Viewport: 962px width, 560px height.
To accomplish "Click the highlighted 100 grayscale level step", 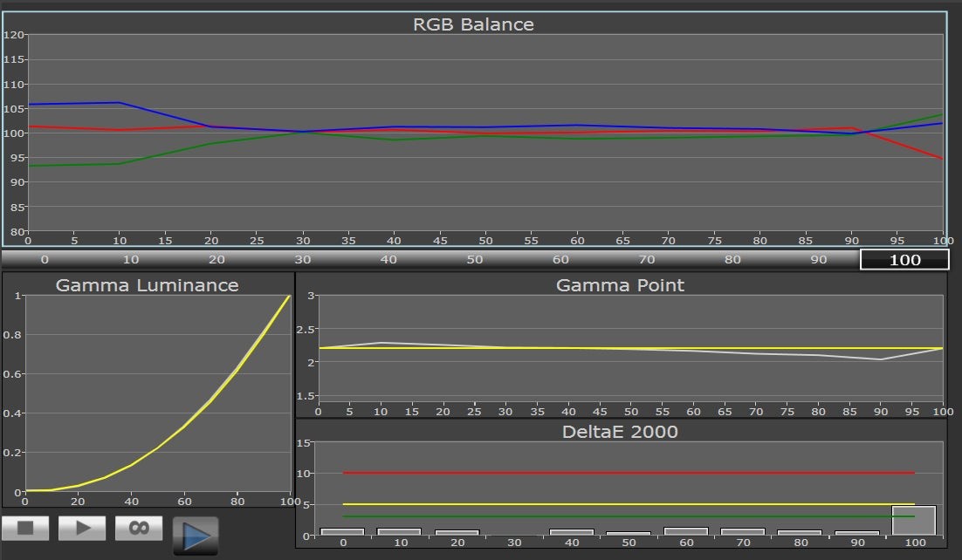I will click(904, 260).
